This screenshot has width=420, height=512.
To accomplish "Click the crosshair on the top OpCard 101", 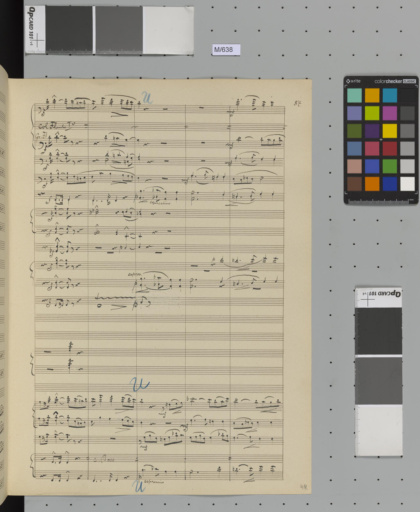I will pos(37,40).
